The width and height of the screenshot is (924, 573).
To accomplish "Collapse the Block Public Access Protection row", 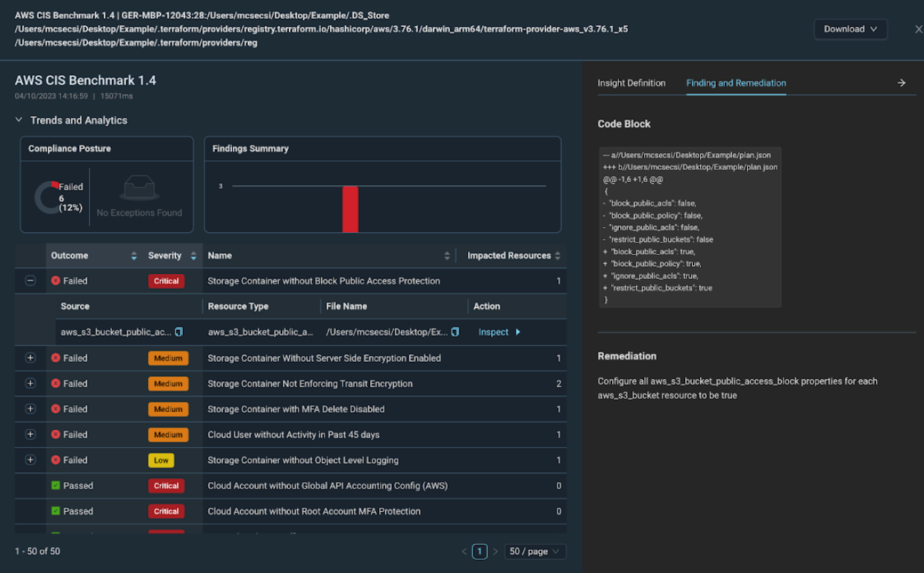I will click(31, 281).
